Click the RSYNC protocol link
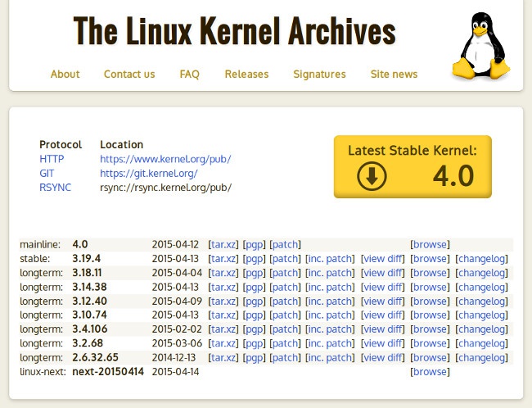The height and width of the screenshot is (408, 532). (x=55, y=188)
